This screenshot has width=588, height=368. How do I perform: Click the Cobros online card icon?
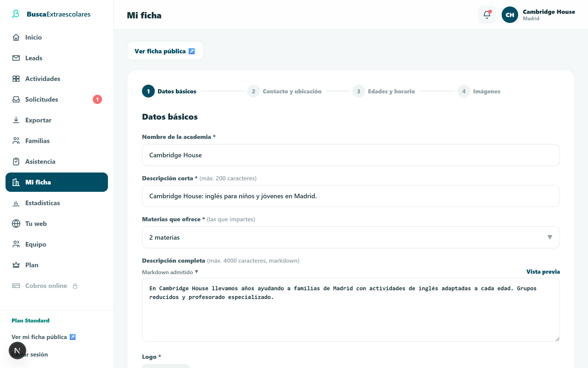point(16,285)
